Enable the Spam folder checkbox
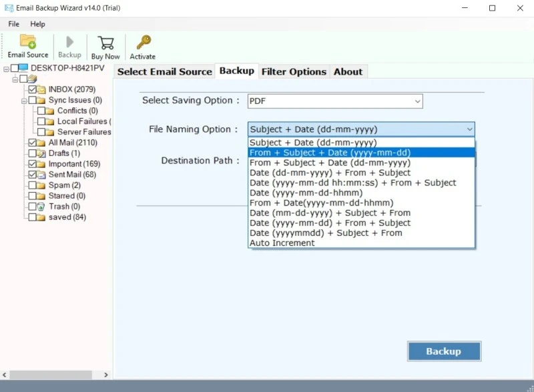The height and width of the screenshot is (392, 534). 32,185
